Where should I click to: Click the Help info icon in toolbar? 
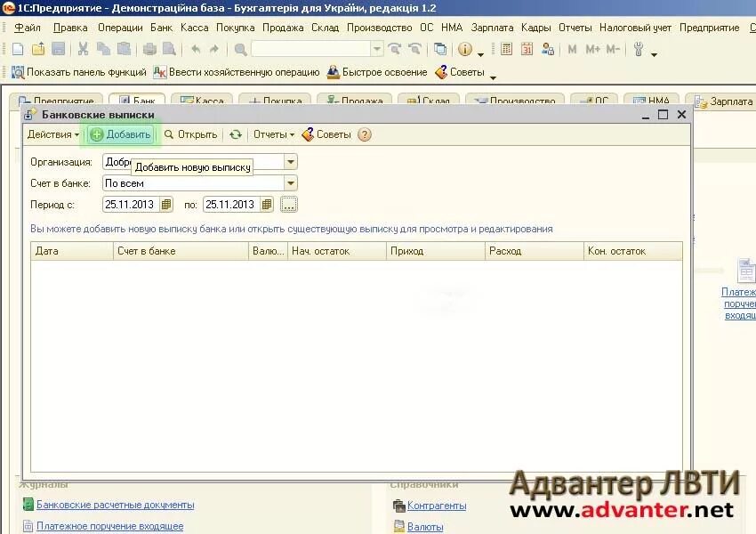[465, 49]
